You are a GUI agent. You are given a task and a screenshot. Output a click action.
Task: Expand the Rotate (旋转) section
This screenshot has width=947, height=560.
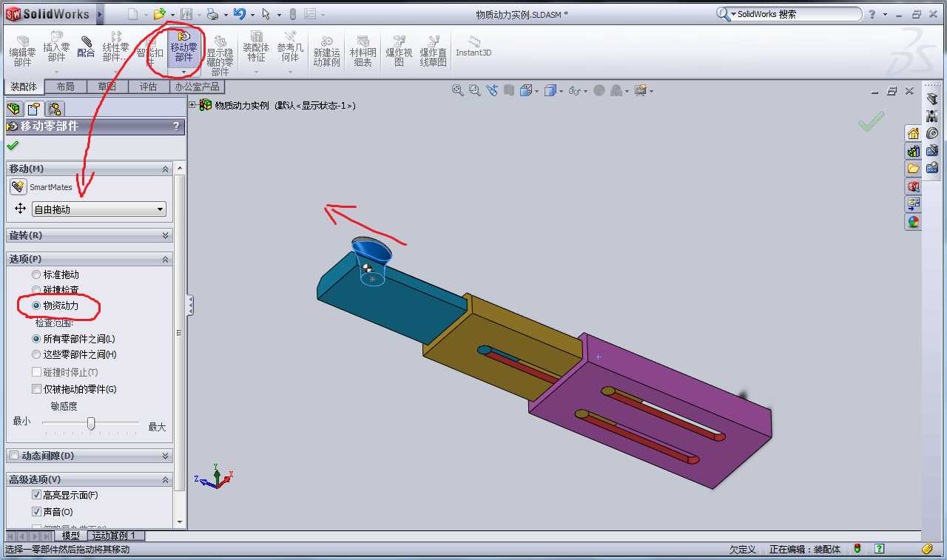[166, 235]
